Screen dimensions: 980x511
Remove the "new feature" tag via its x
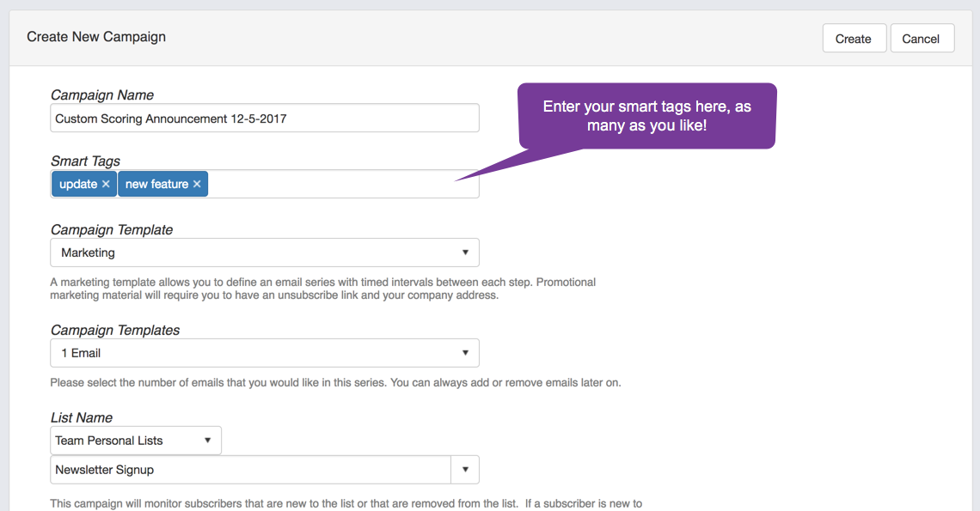[197, 184]
